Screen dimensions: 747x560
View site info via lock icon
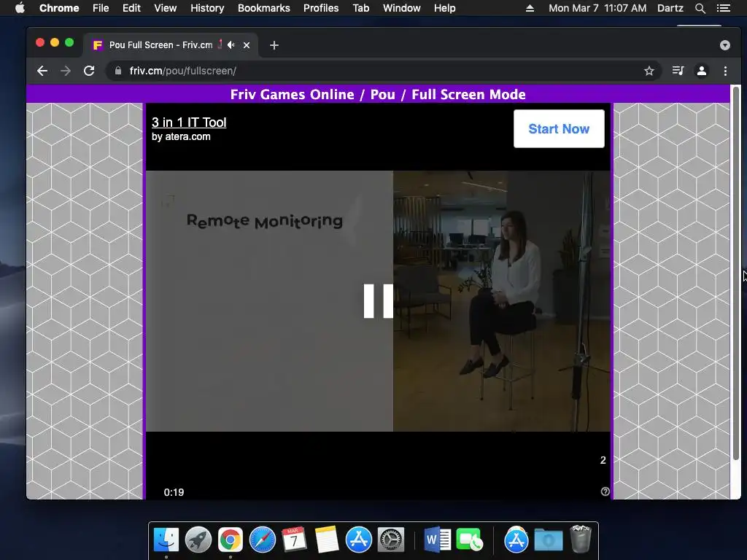pos(117,71)
